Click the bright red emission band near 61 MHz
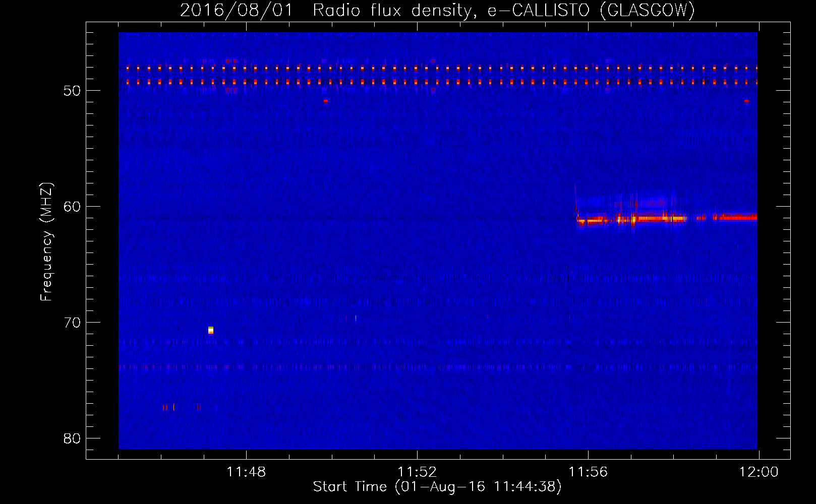Viewport: 816px width, 504px height. [x=667, y=218]
